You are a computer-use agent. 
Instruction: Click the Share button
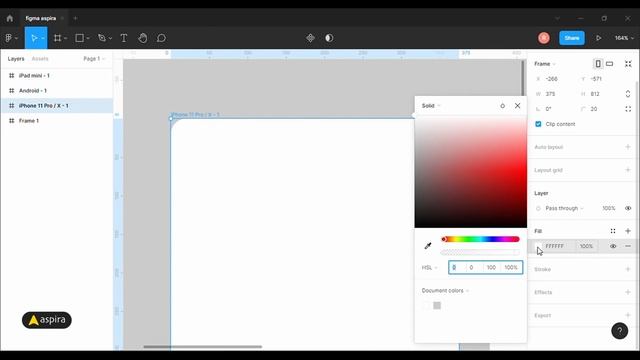pyautogui.click(x=572, y=38)
